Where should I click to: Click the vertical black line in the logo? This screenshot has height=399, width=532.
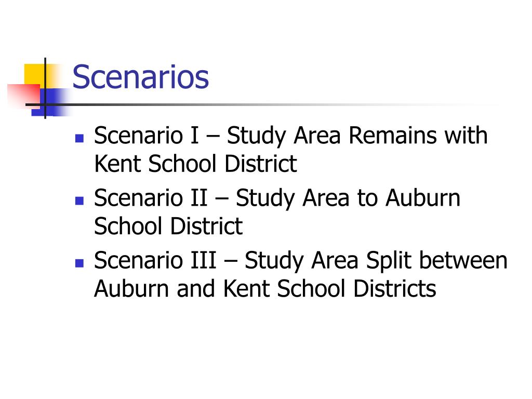(x=45, y=88)
